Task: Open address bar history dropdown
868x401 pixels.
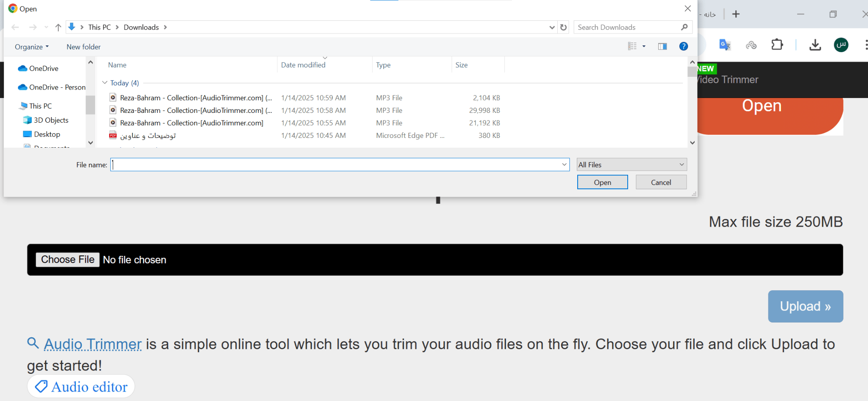Action: [552, 27]
